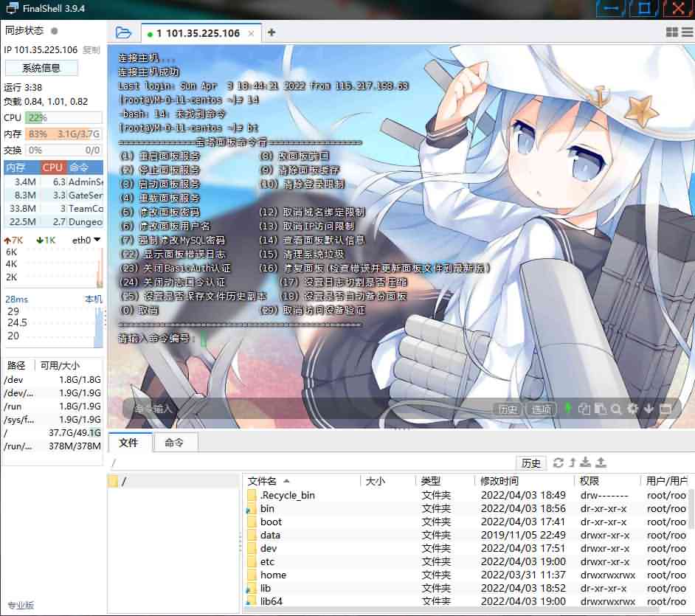The height and width of the screenshot is (616, 695).
Task: Expand the 历史 history dropdown above the input bar
Action: tap(508, 409)
